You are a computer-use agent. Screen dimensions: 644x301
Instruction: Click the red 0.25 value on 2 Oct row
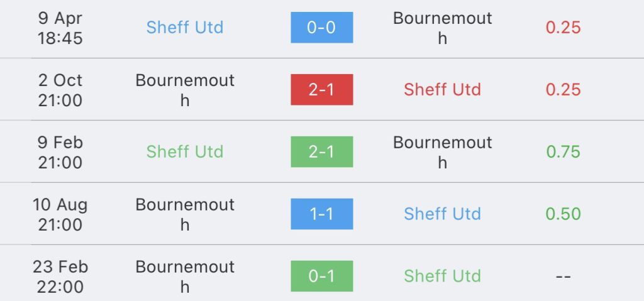click(563, 89)
